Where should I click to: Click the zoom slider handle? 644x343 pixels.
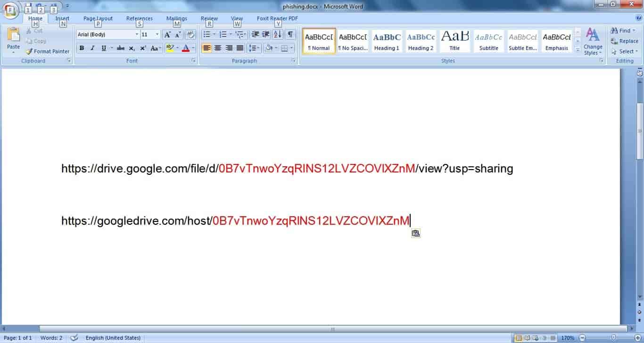[x=613, y=338]
